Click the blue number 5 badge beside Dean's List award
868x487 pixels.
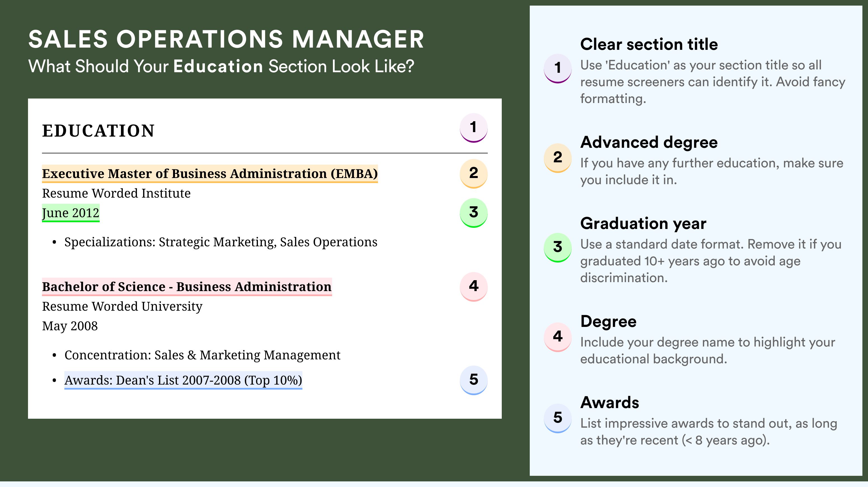[x=473, y=380]
